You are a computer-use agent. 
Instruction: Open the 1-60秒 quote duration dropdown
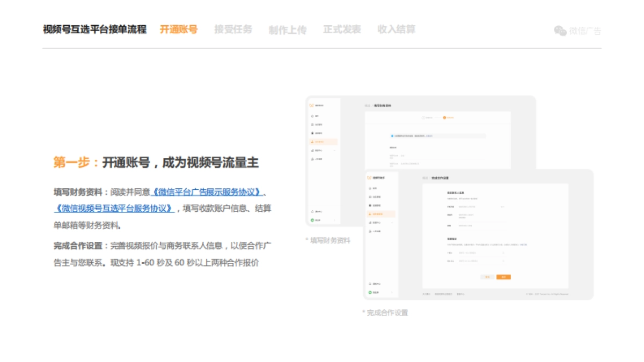tap(481, 253)
